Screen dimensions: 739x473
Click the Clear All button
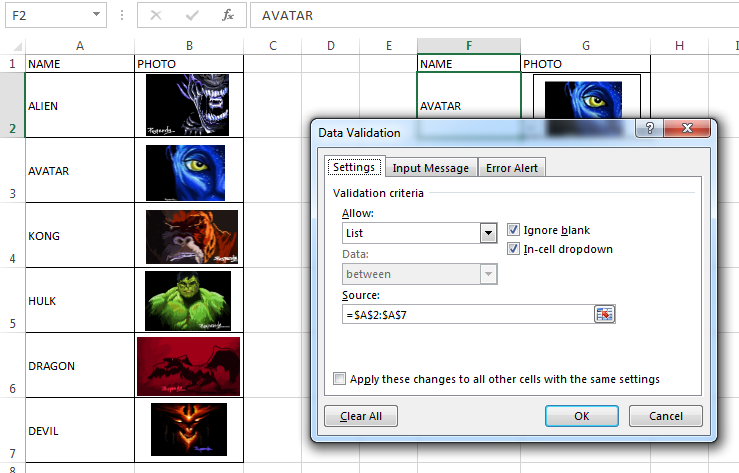pyautogui.click(x=361, y=416)
